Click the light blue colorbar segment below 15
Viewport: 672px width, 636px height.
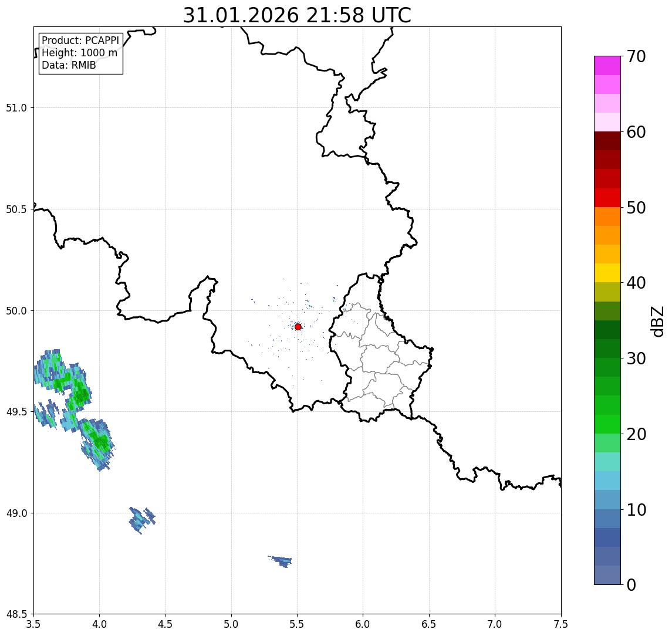[x=607, y=481]
